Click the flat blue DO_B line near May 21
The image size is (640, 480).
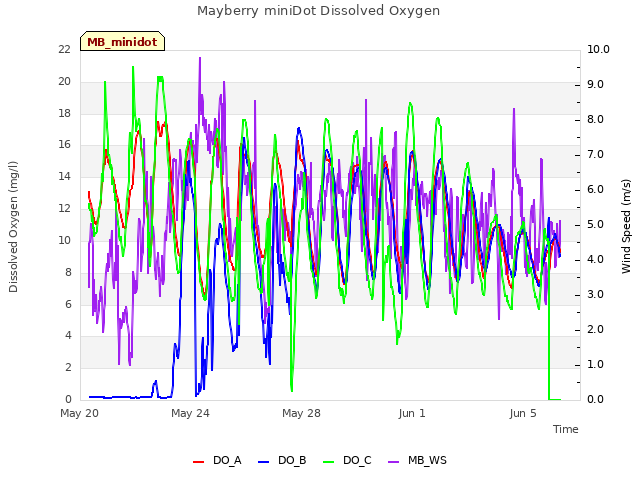[x=110, y=397]
